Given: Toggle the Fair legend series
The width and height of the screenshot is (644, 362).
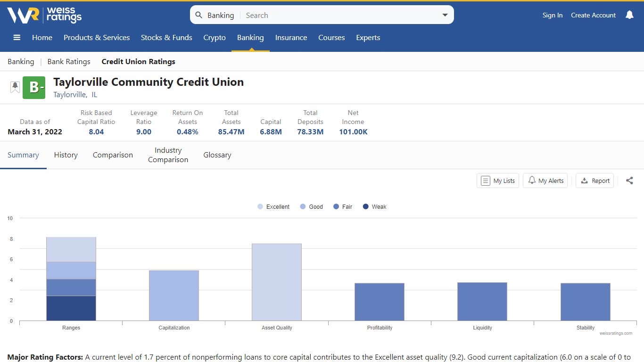Looking at the screenshot, I should pyautogui.click(x=343, y=206).
